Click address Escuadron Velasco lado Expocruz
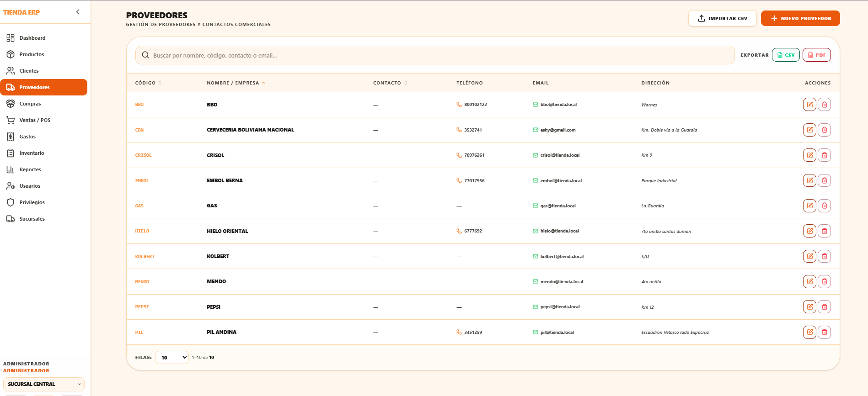Viewport: 868px width, 396px height. click(x=675, y=333)
